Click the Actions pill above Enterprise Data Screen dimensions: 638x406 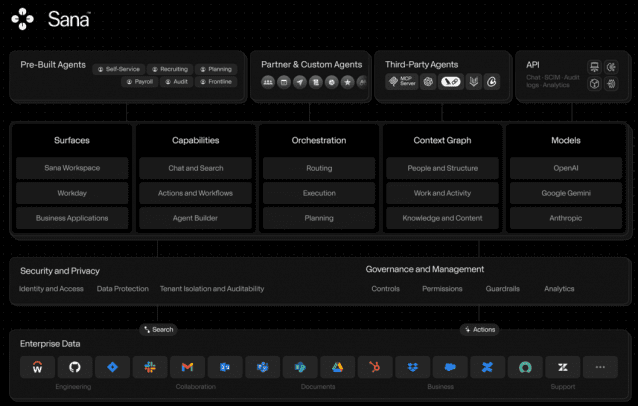pyautogui.click(x=480, y=330)
